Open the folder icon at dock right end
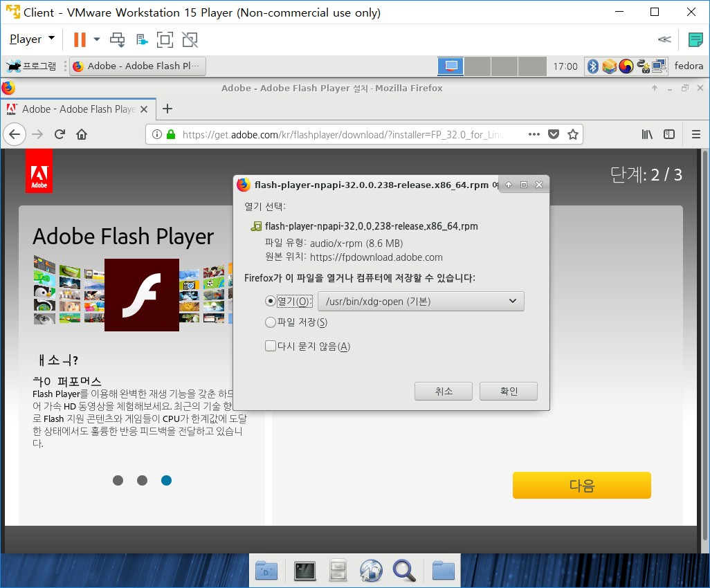 pos(443,570)
